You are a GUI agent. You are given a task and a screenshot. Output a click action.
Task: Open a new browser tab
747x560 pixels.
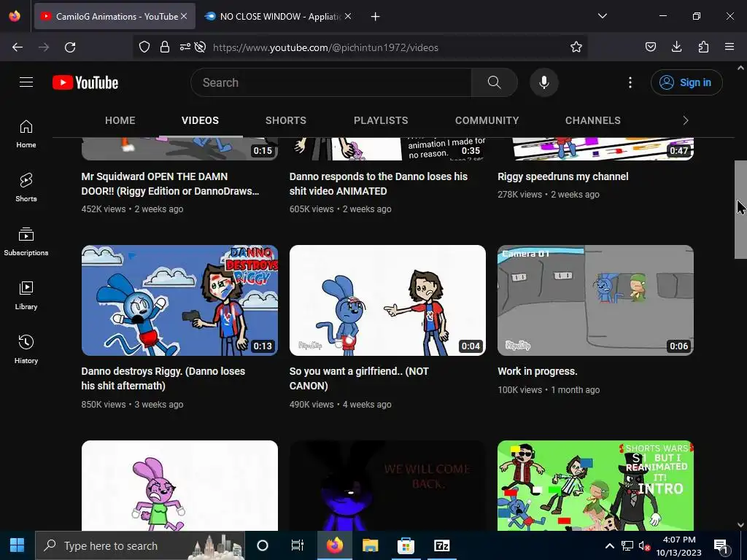point(376,17)
